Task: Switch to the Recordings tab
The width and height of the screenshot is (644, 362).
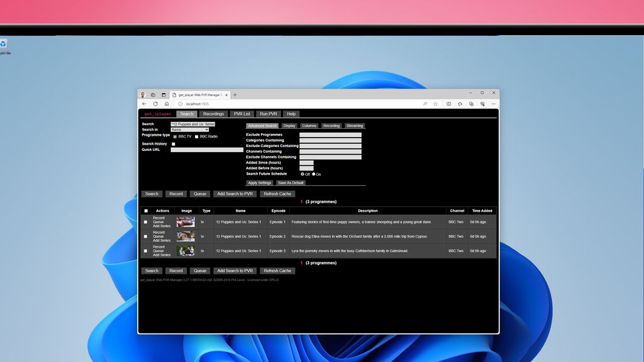Action: (x=214, y=114)
